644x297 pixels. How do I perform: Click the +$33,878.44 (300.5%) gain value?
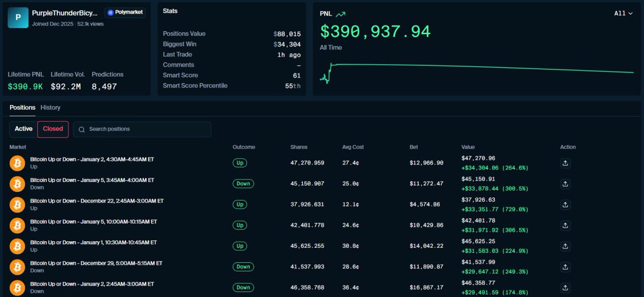(x=495, y=188)
